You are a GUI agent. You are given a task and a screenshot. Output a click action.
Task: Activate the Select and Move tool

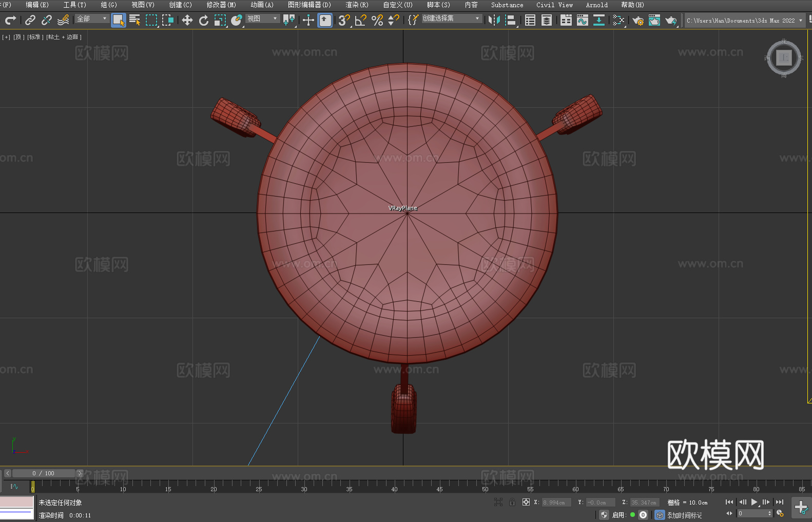[x=187, y=20]
